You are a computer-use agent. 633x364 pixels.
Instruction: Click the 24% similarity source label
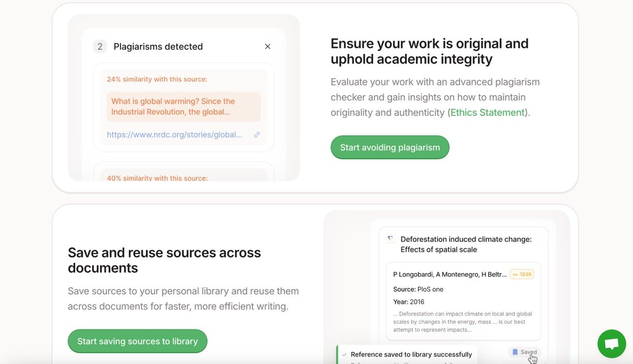pos(157,79)
